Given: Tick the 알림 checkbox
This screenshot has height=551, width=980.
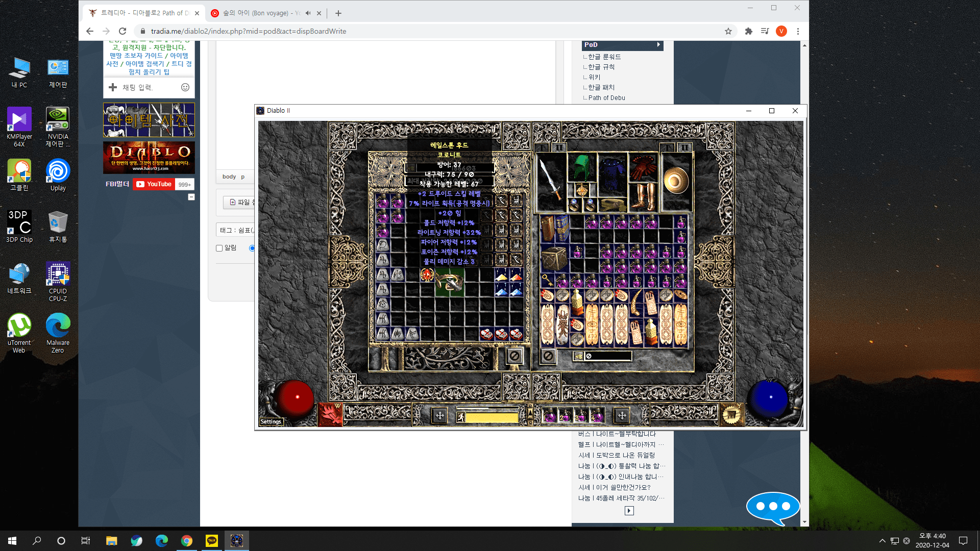Looking at the screenshot, I should [219, 248].
